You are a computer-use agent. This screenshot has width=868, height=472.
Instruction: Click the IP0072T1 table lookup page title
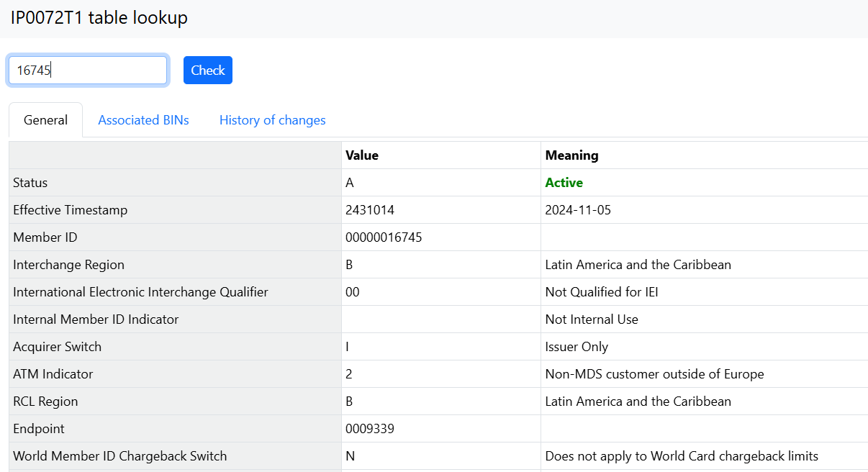[x=97, y=17]
